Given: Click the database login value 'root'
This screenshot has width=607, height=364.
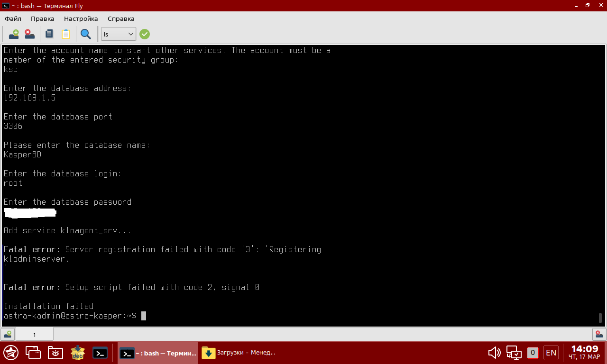Looking at the screenshot, I should tap(13, 183).
